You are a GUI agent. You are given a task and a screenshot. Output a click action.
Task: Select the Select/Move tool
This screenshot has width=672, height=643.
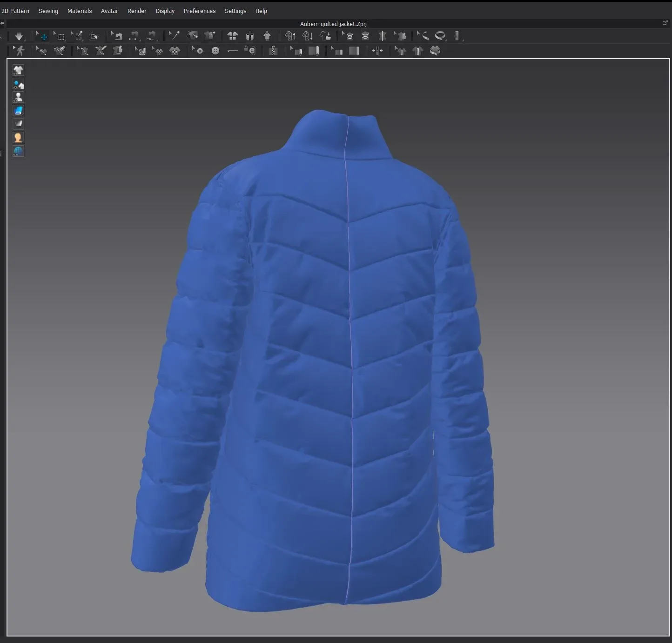pyautogui.click(x=42, y=36)
